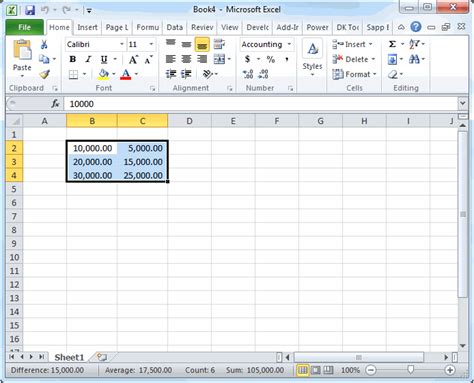This screenshot has width=474, height=383.
Task: Click zoom in plus button
Action: (450, 370)
